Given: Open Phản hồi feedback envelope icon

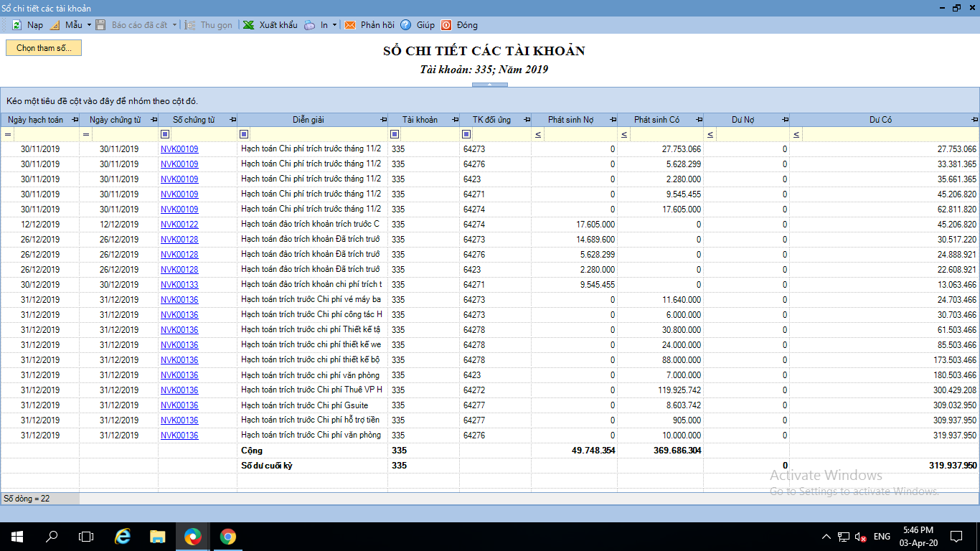Looking at the screenshot, I should [350, 25].
